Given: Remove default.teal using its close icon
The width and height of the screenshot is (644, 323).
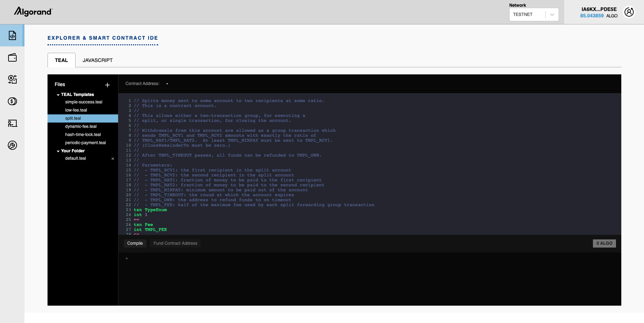Looking at the screenshot, I should pyautogui.click(x=113, y=158).
